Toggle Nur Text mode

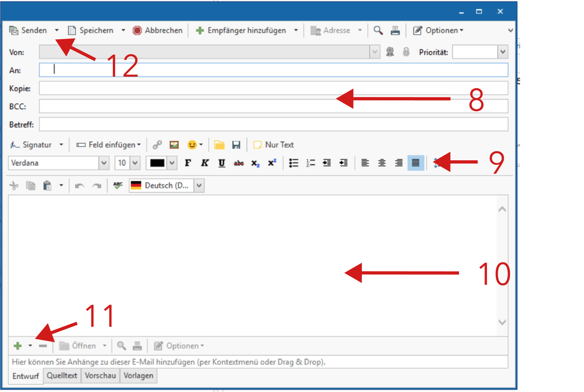coord(273,145)
